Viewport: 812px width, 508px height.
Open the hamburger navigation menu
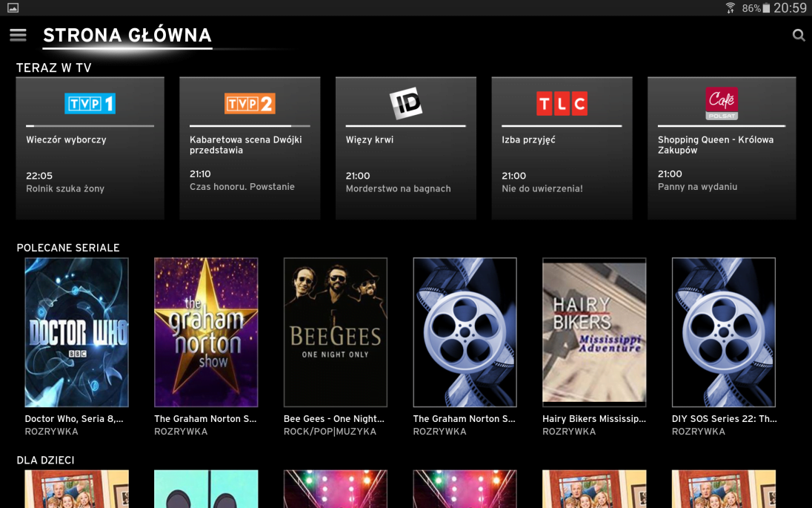(18, 35)
